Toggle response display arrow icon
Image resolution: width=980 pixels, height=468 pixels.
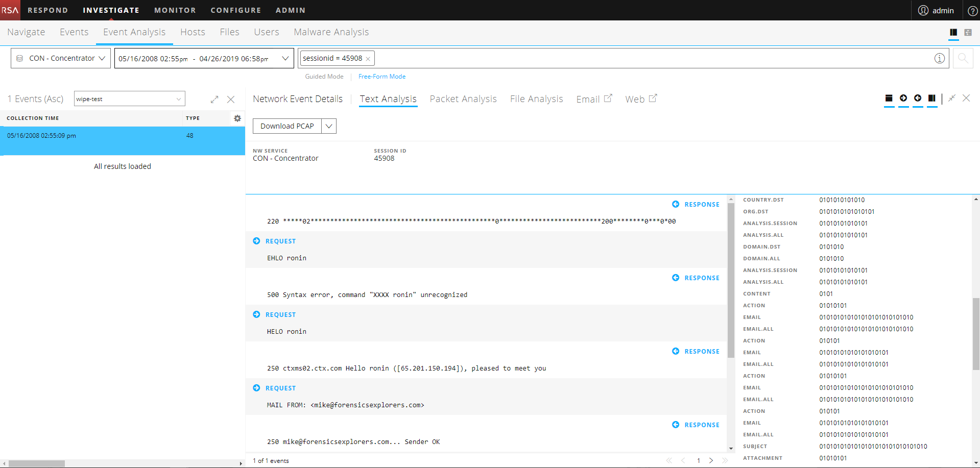click(x=917, y=98)
